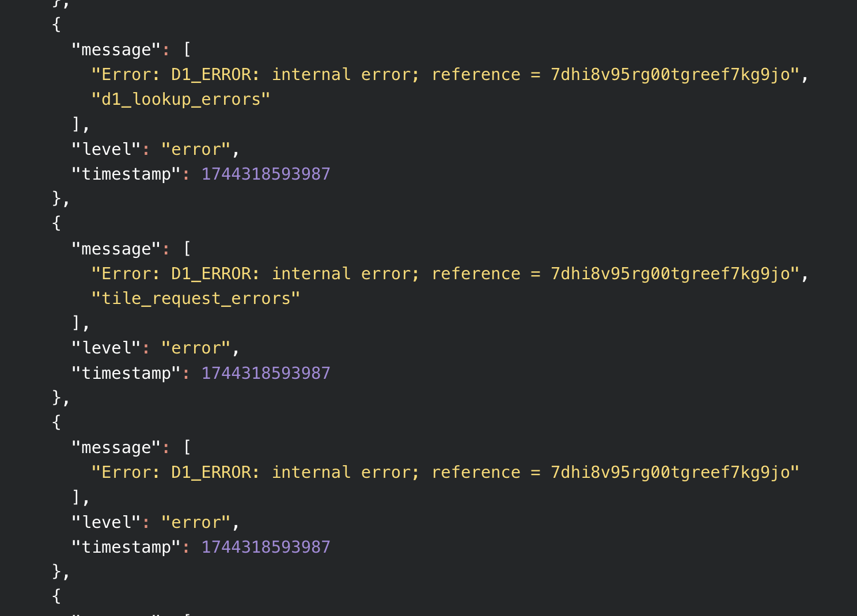The width and height of the screenshot is (857, 616).
Task: Click opening bracket after tile_request_errors entry's "message"
Action: [x=187, y=249]
